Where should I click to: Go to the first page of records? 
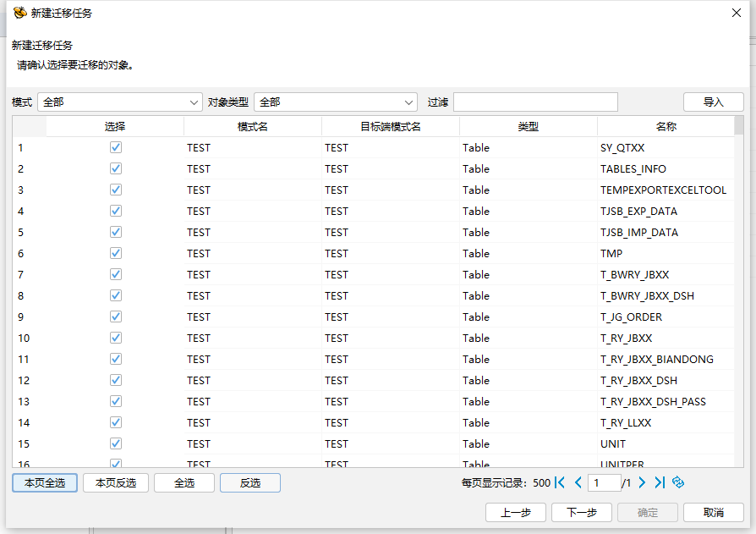[560, 482]
